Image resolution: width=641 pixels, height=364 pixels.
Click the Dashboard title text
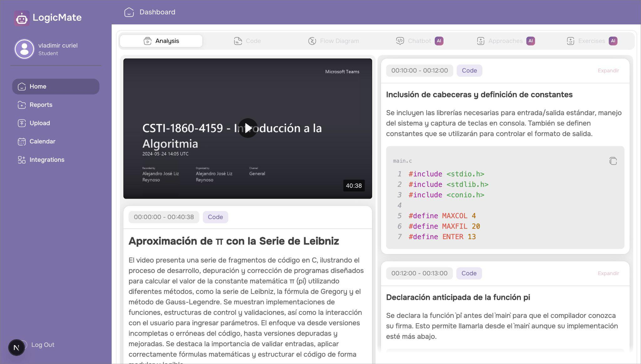(157, 12)
